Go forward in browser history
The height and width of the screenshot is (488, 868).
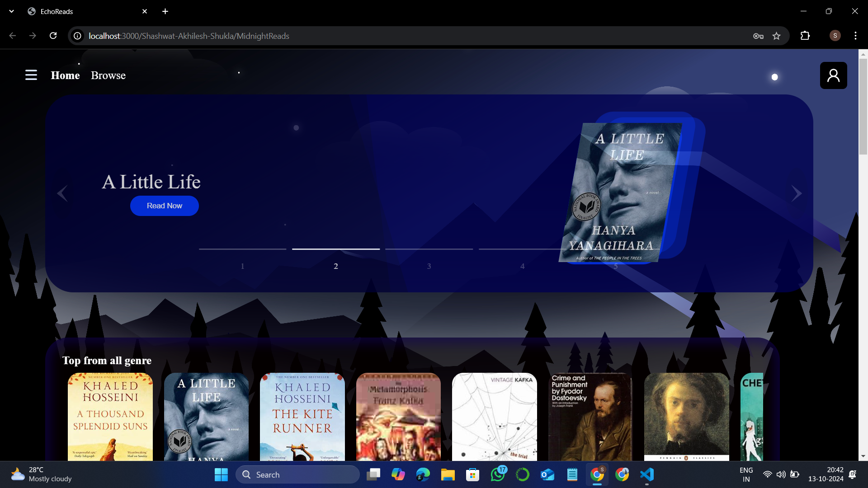(33, 36)
